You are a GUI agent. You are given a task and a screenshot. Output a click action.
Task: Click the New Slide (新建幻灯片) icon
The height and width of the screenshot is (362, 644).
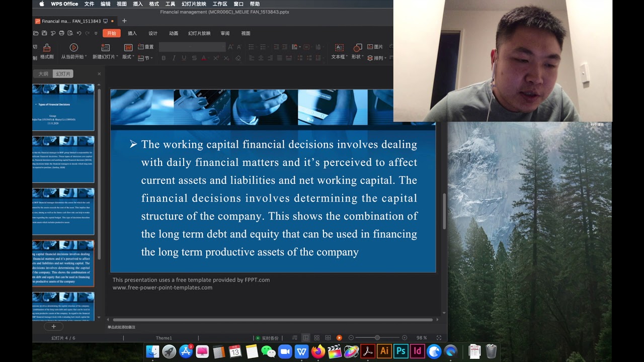click(105, 48)
